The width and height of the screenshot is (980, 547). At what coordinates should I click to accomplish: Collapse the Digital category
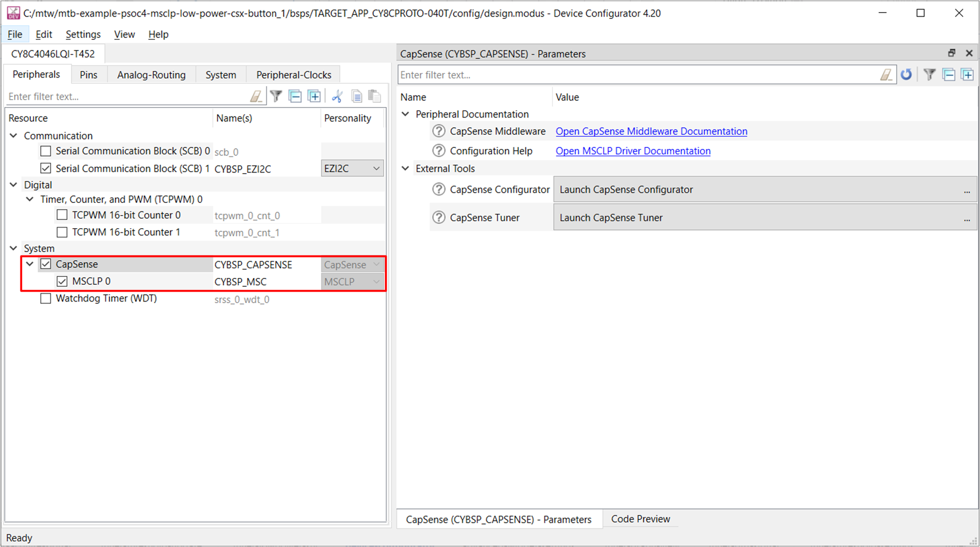pos(14,185)
